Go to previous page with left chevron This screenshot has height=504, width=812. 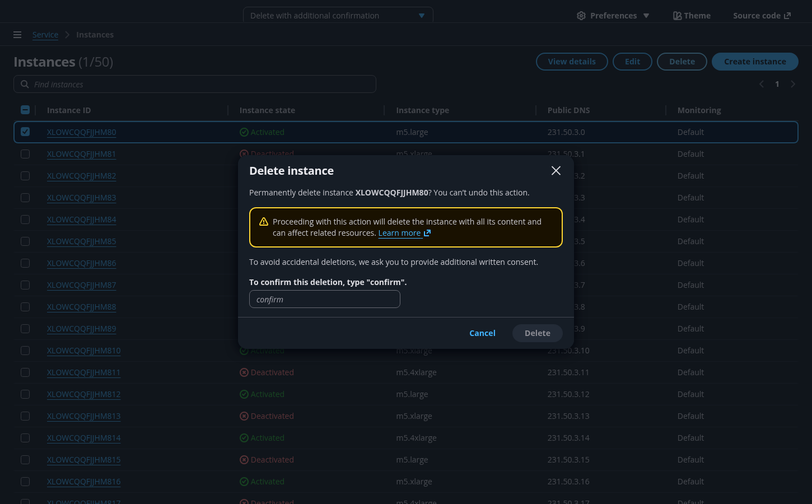point(761,85)
